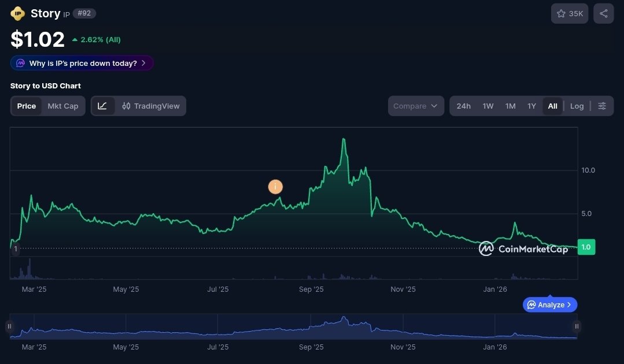Click the 5.0 price axis label

[x=586, y=213]
